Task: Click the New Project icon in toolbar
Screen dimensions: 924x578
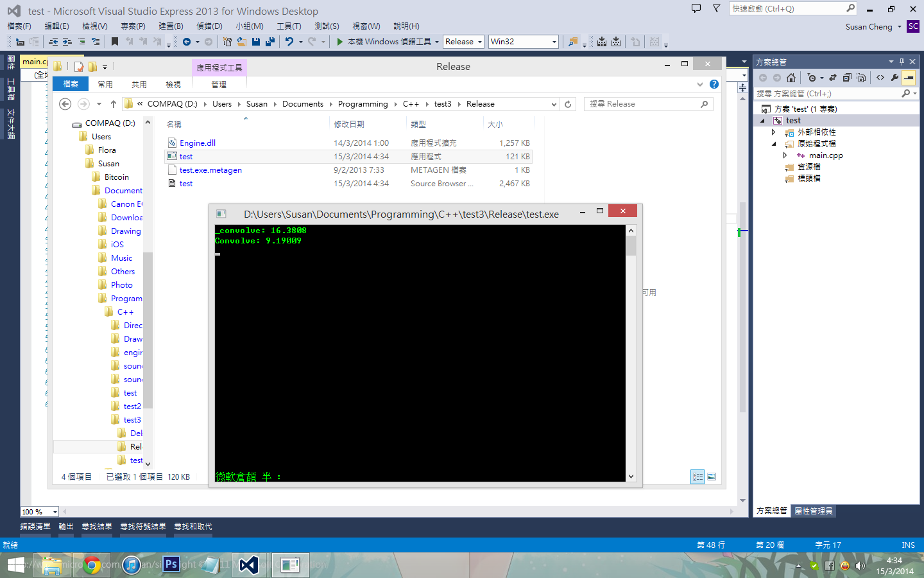Action: pyautogui.click(x=227, y=42)
